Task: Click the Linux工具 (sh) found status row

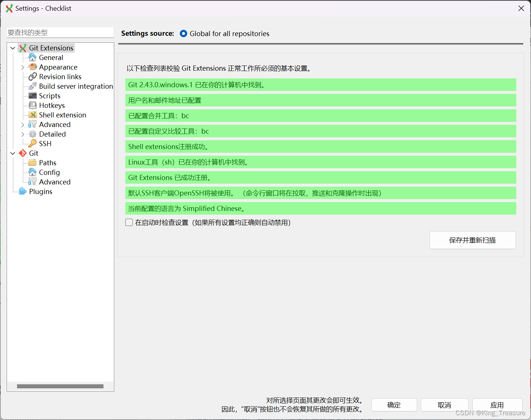Action: coord(321,162)
